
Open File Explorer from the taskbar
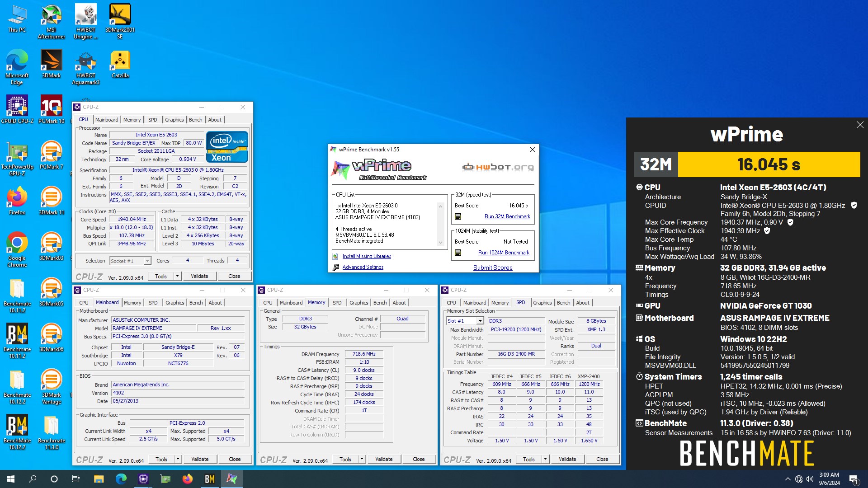[99, 479]
